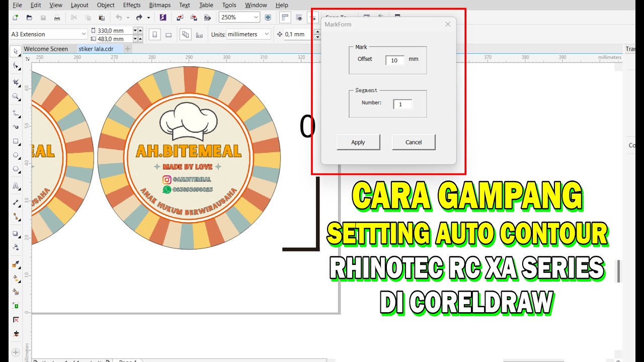Screen dimensions: 644x362
Task: Select the Rectangle tool
Action: [x=16, y=141]
